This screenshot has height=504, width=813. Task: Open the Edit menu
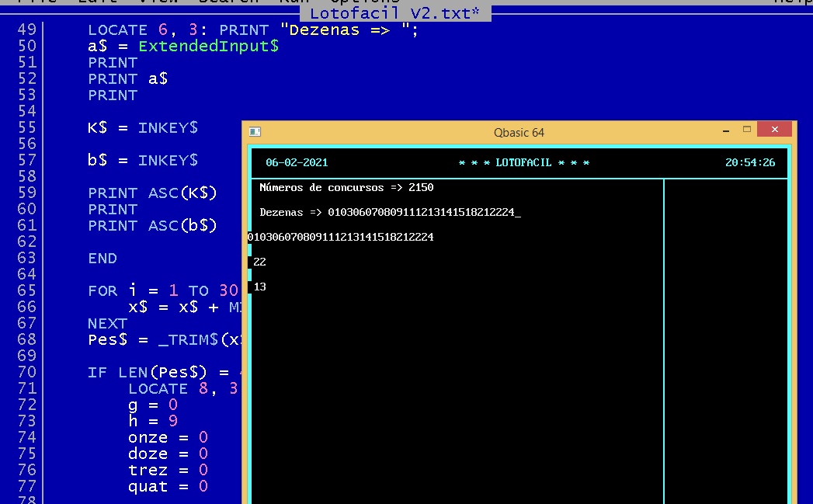(97, 2)
